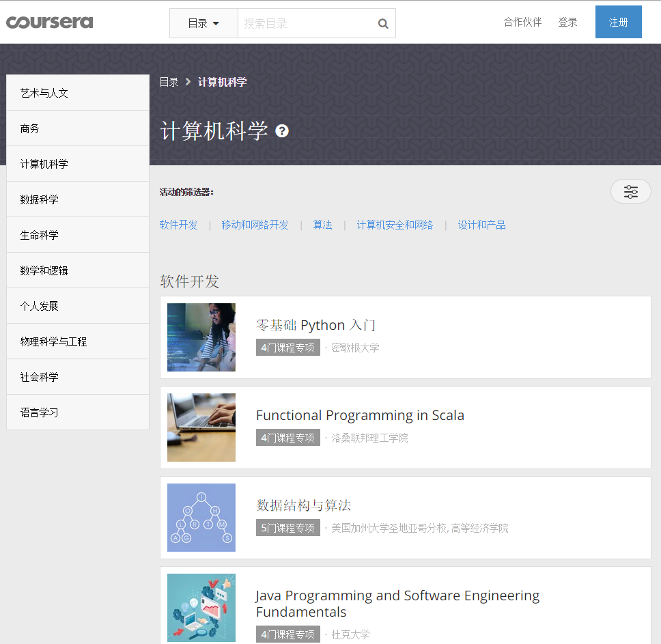Select 生命科学 in the sidebar
The image size is (661, 644).
(78, 235)
